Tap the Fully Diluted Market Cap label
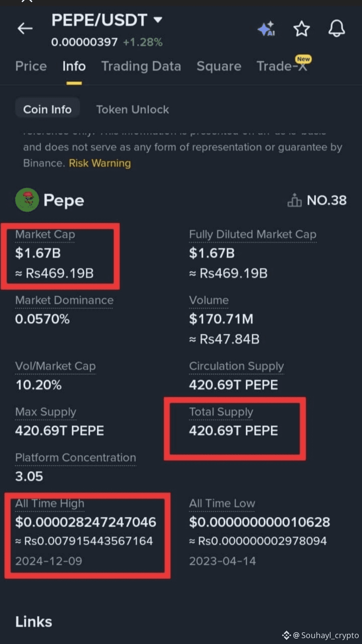The width and height of the screenshot is (362, 644). (x=253, y=234)
